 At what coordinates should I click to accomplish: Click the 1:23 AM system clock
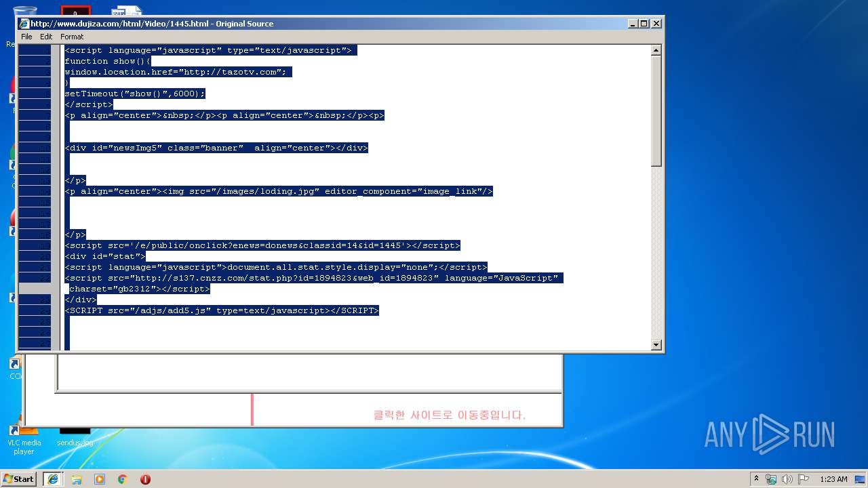(833, 479)
